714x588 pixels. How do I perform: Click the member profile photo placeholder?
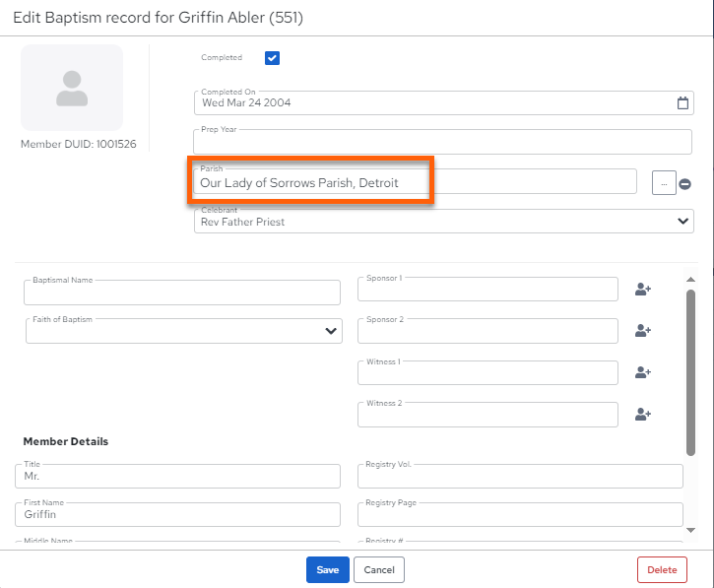[x=72, y=88]
